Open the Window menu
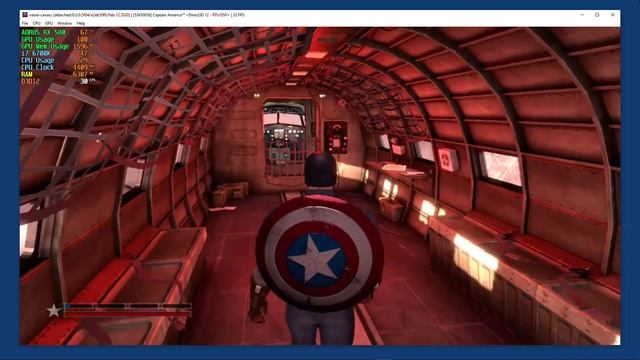 pyautogui.click(x=64, y=23)
